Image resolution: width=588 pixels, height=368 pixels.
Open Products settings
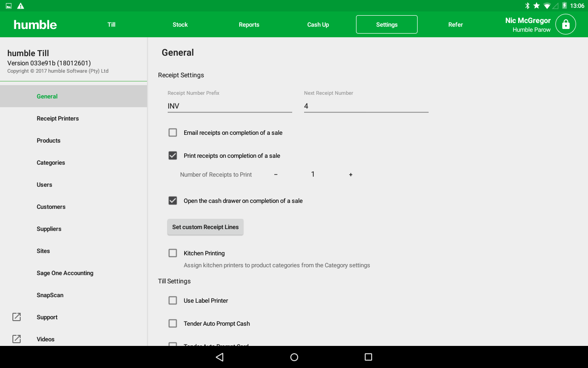(x=73, y=140)
